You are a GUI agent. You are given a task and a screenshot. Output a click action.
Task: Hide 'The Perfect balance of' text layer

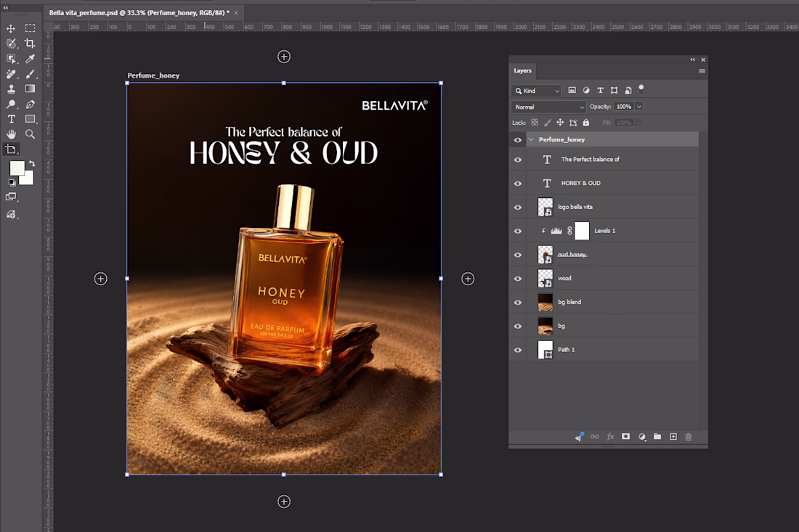point(518,160)
